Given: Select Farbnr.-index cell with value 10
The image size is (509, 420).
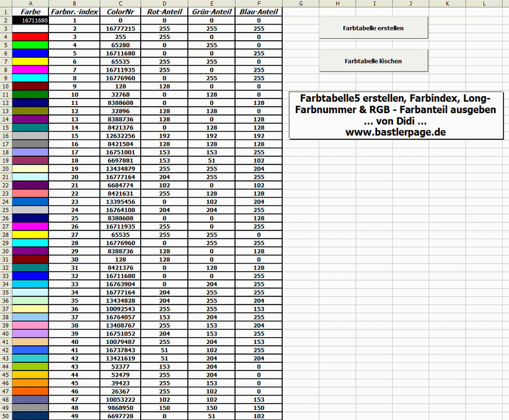Looking at the screenshot, I should pyautogui.click(x=74, y=94).
